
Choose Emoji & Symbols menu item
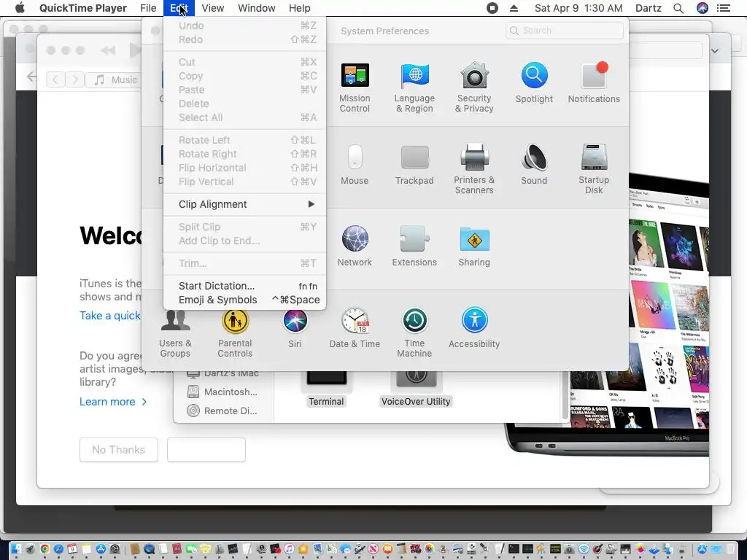tap(245, 300)
